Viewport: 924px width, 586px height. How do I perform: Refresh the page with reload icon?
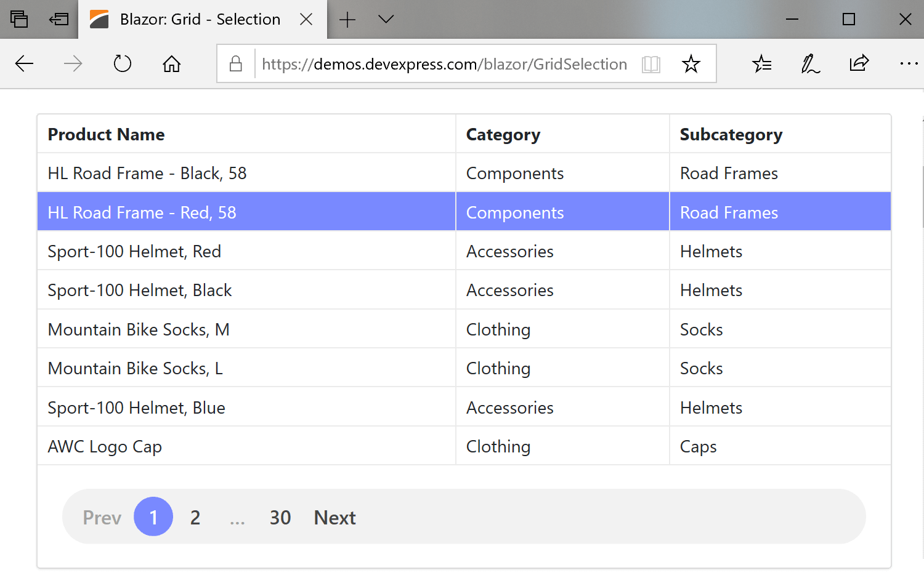pos(123,63)
